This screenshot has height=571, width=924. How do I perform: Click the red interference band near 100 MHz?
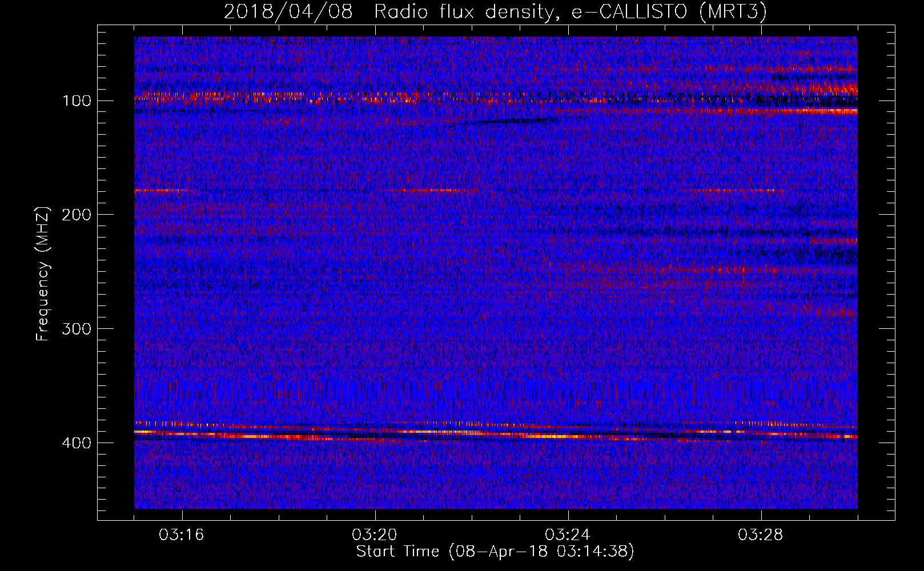(x=496, y=97)
